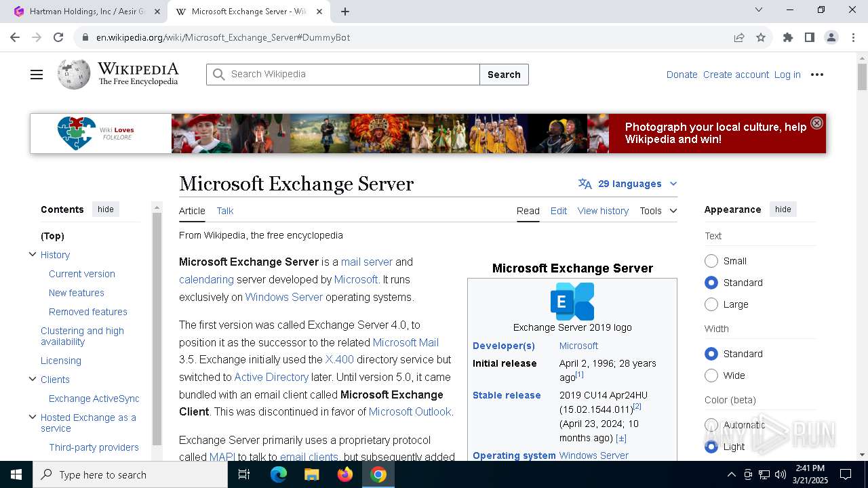This screenshot has width=868, height=488.
Task: Select the Read tab
Action: point(528,211)
